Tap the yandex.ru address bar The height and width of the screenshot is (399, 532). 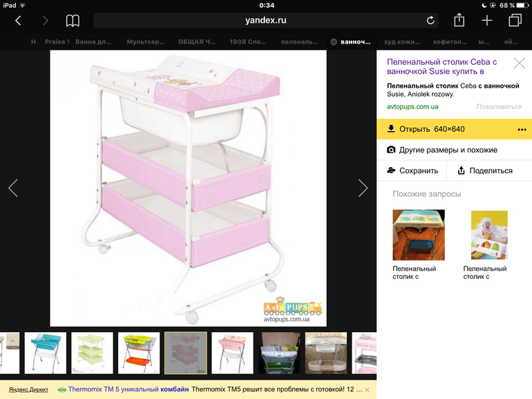[x=266, y=20]
